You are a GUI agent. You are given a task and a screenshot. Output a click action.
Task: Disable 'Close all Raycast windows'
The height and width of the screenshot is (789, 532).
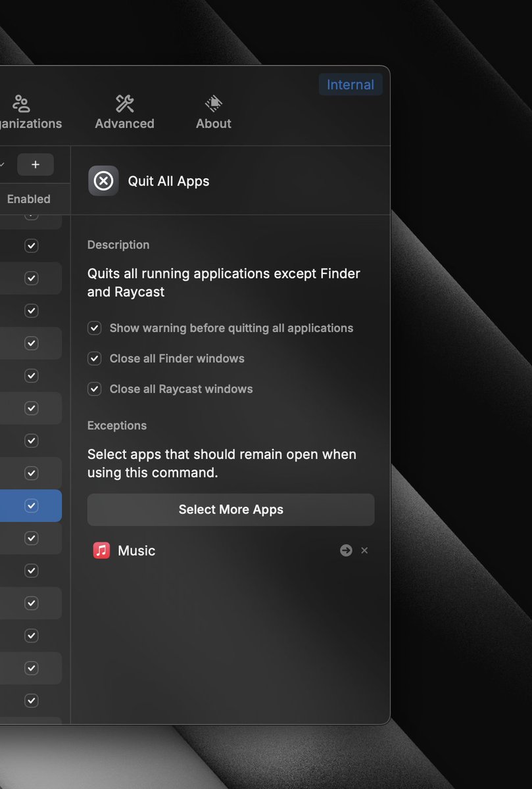[94, 389]
